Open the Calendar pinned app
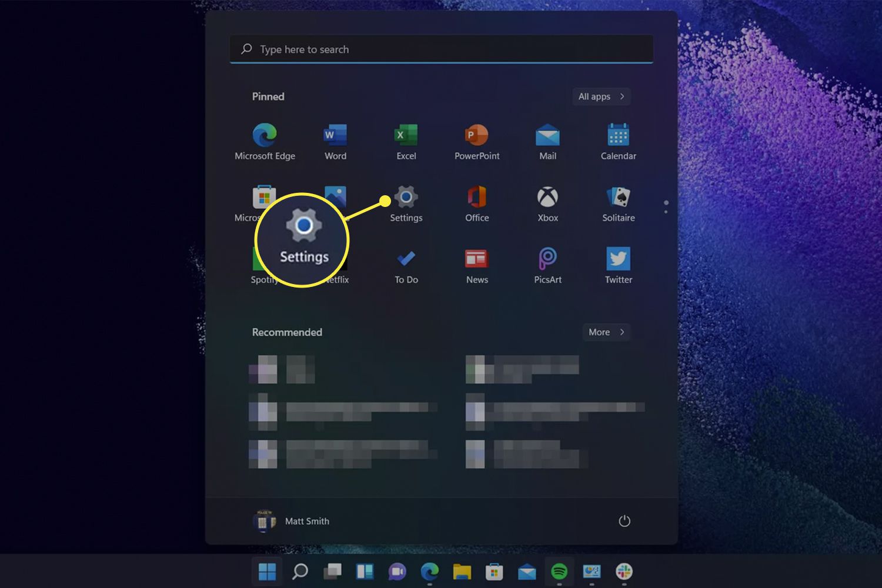Image resolution: width=882 pixels, height=588 pixels. pos(618,142)
